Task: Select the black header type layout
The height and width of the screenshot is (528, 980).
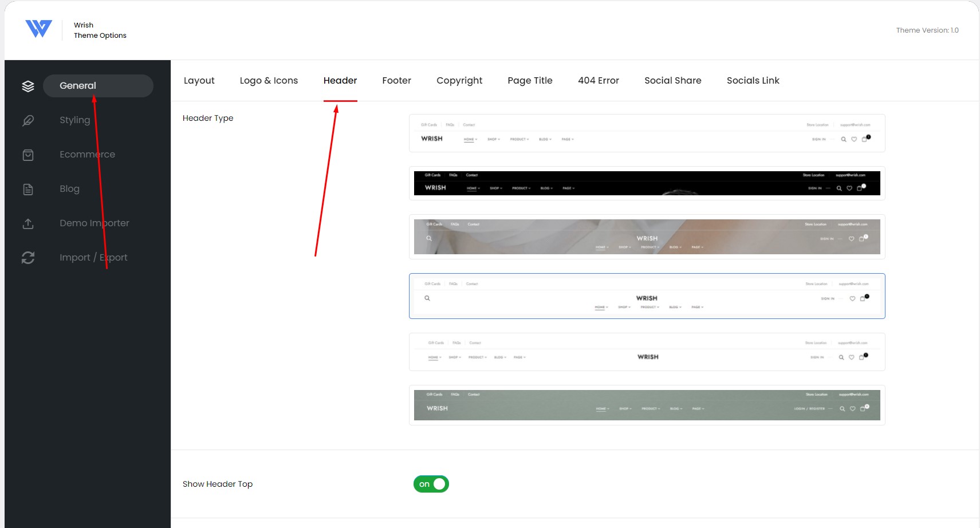Action: click(647, 183)
